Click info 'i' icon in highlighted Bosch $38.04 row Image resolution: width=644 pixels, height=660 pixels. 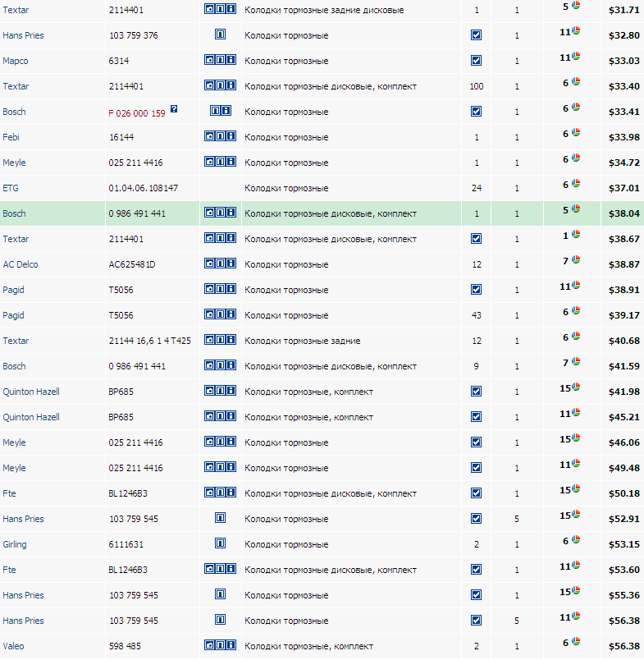(x=231, y=212)
